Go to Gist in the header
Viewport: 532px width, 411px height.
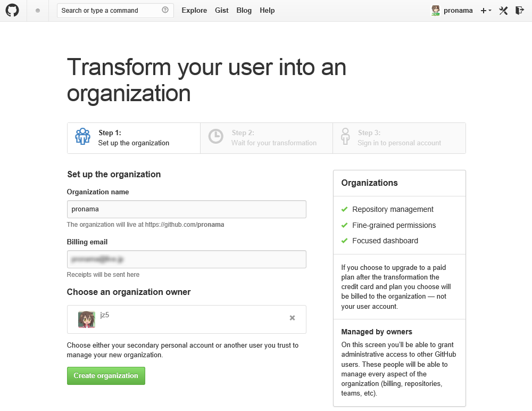(222, 11)
